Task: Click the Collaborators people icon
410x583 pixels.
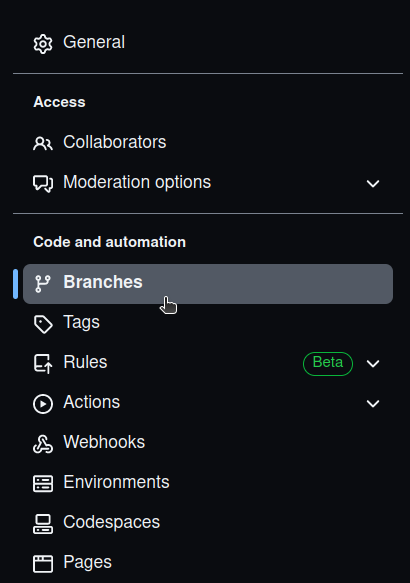Action: (x=43, y=143)
